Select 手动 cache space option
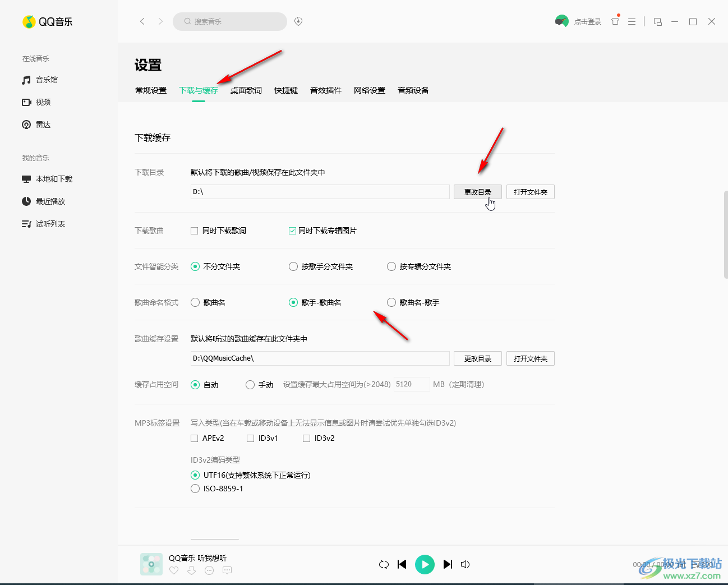 (250, 385)
